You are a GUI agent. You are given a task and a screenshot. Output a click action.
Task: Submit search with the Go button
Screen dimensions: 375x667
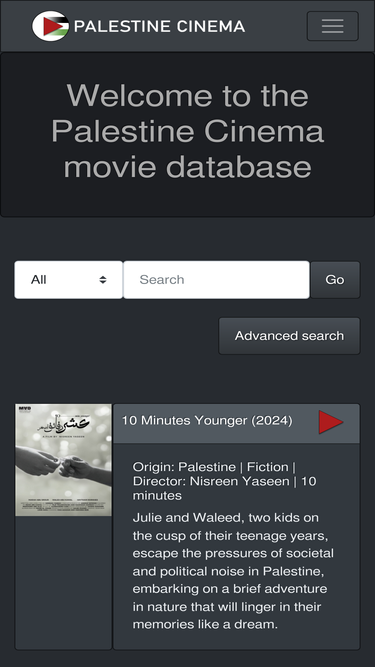tap(335, 280)
